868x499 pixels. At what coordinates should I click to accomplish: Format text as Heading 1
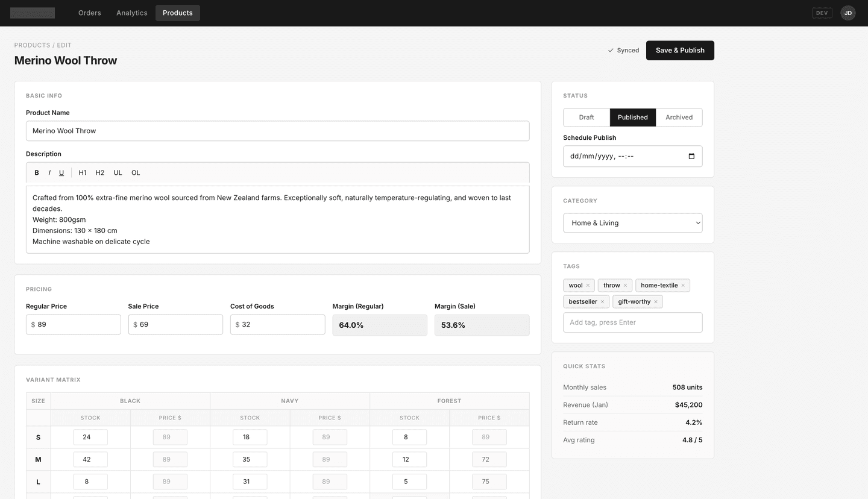83,172
